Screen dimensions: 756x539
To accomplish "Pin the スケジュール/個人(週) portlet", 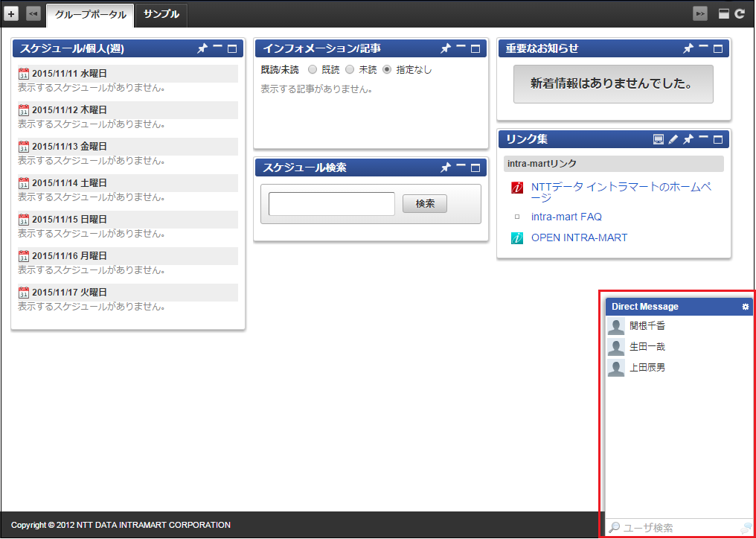I will click(x=202, y=48).
